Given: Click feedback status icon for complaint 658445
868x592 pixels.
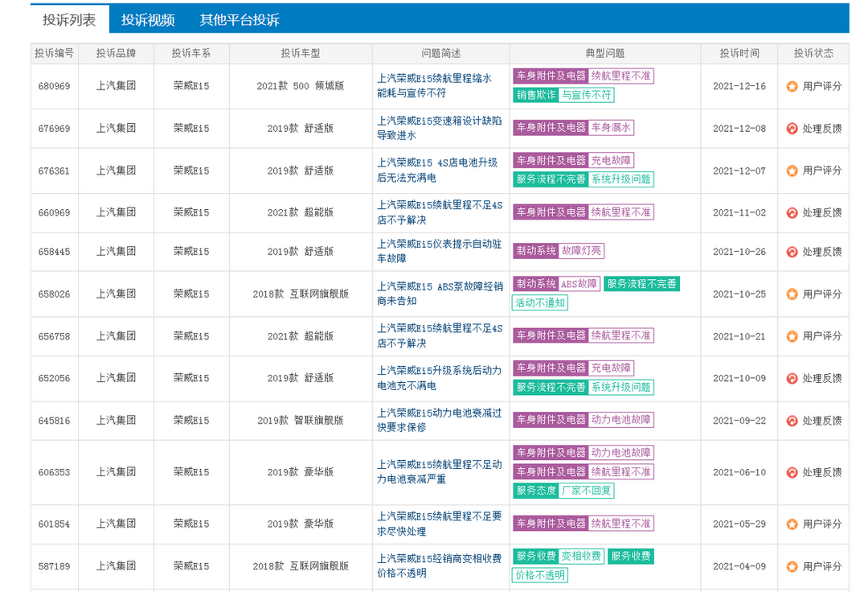Looking at the screenshot, I should 792,252.
